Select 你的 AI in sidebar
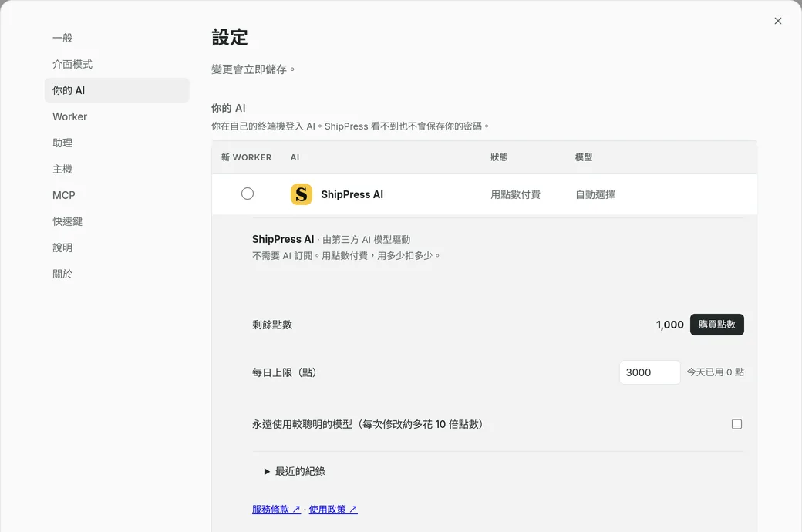 coord(117,90)
